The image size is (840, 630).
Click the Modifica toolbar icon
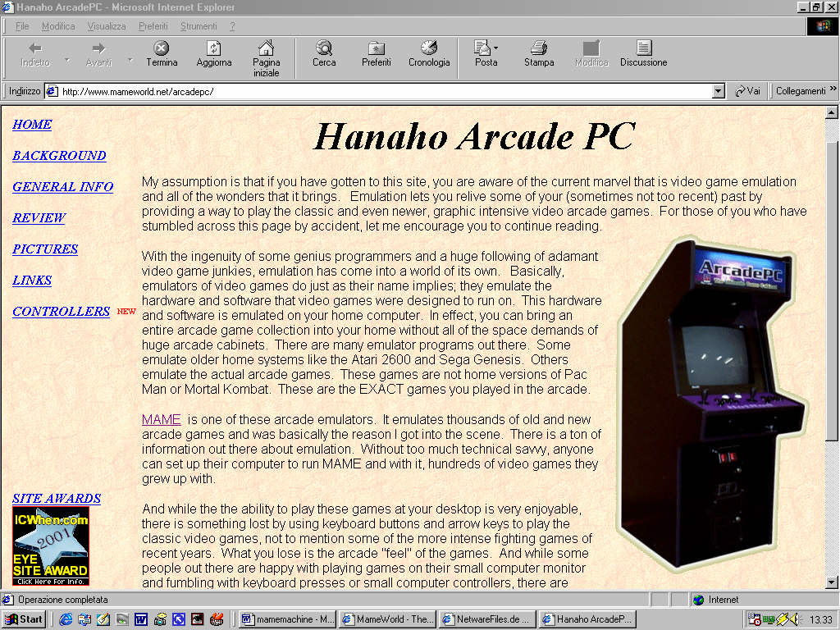(x=591, y=48)
